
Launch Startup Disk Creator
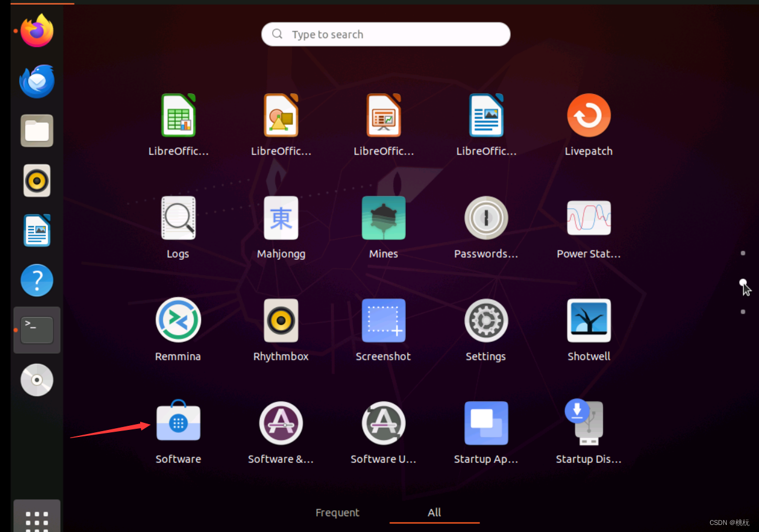pos(588,423)
